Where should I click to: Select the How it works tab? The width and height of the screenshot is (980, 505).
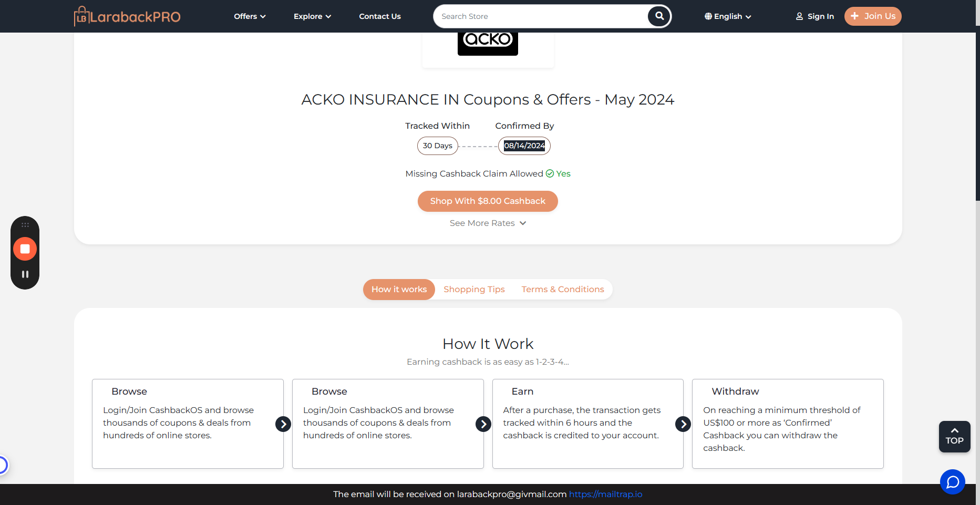click(399, 290)
